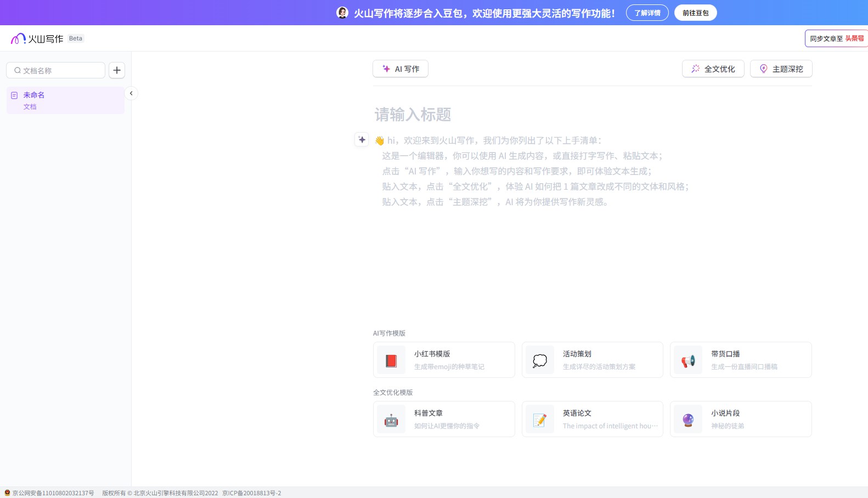
Task: Open the 小红书模版 template card
Action: [x=444, y=360]
